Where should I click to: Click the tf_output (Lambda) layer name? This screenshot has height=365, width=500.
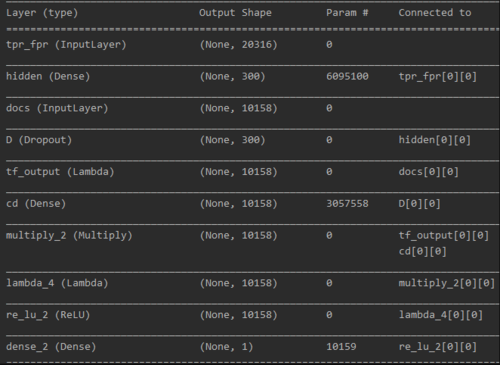(60, 172)
